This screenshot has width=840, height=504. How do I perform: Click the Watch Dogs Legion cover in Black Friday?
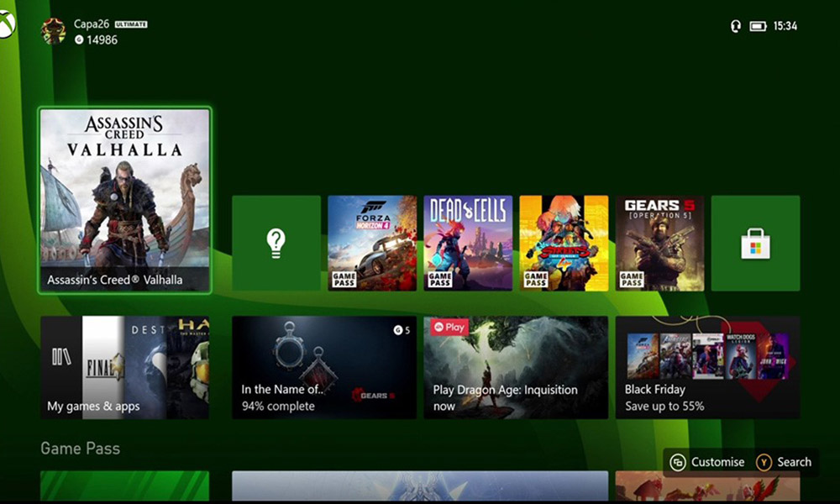[741, 356]
